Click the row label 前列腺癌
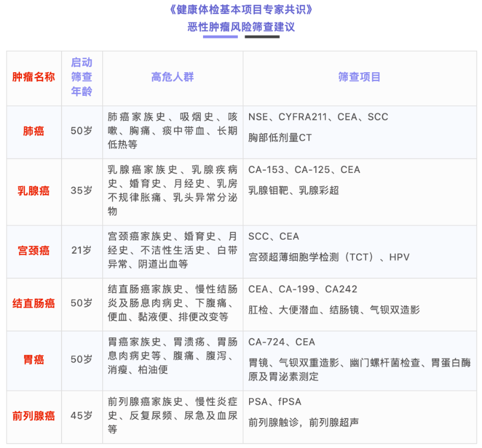 [34, 416]
